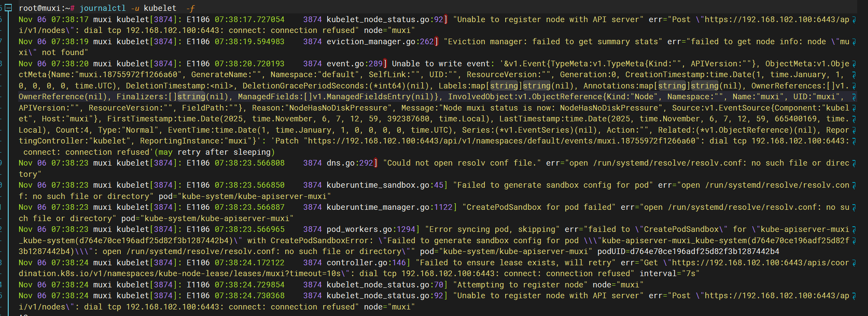Click the timestamp '07:38:23.566887'
This screenshot has width=868, height=316.
(x=250, y=207)
